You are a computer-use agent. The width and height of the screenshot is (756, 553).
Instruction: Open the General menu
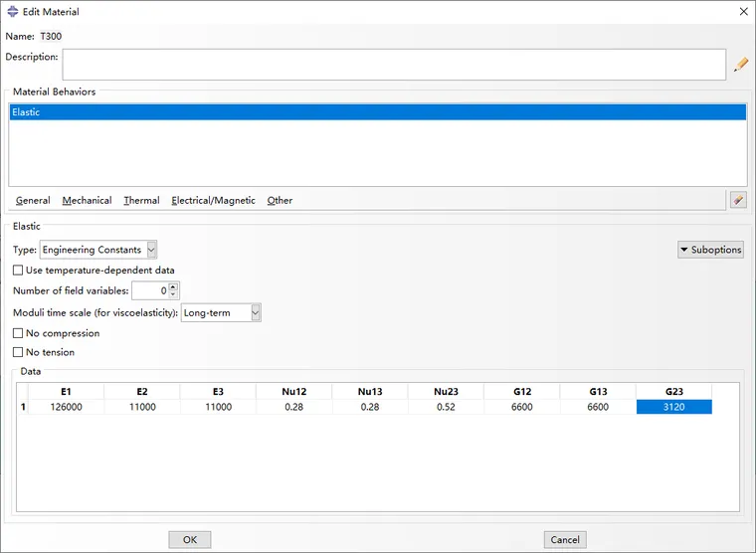pos(33,200)
